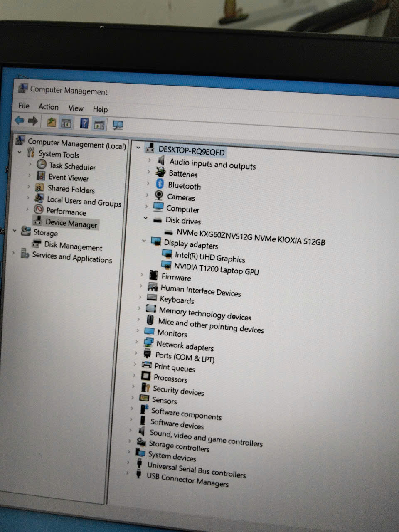Expand the Human Interface Devices arrow
Viewport: 399px width, 532px height.
(x=141, y=286)
